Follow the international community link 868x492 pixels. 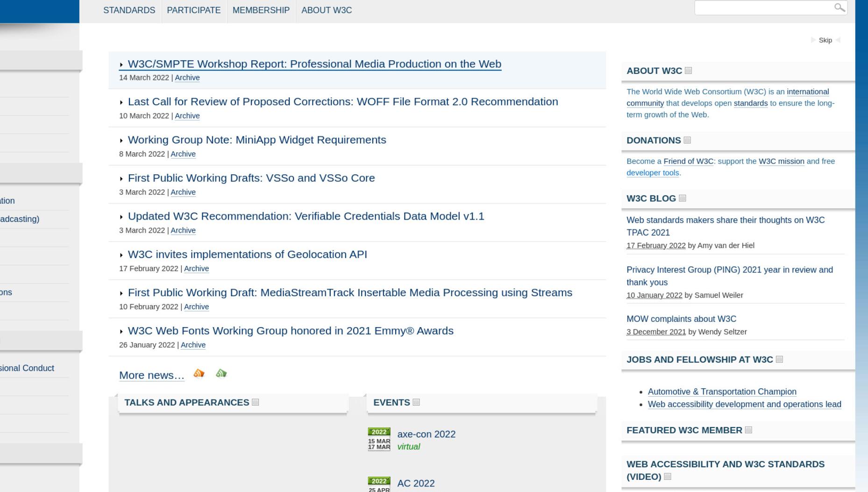[x=808, y=92]
